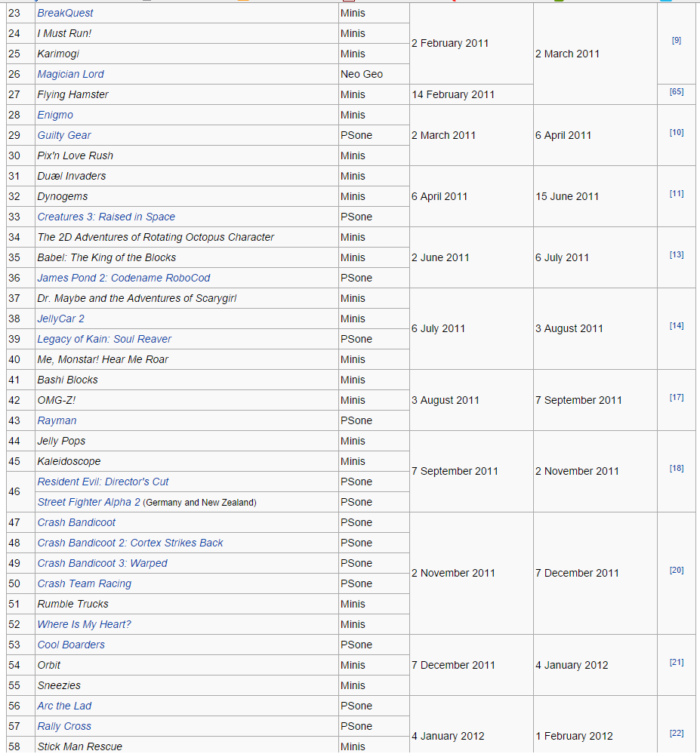The image size is (700, 754).
Task: Open the Crash Team Racing link
Action: pyautogui.click(x=84, y=583)
